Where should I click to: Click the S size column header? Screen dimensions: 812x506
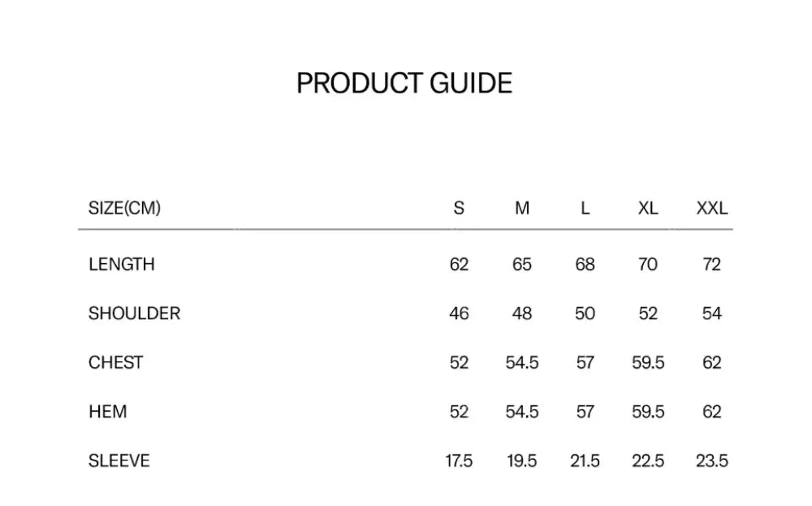[459, 209]
